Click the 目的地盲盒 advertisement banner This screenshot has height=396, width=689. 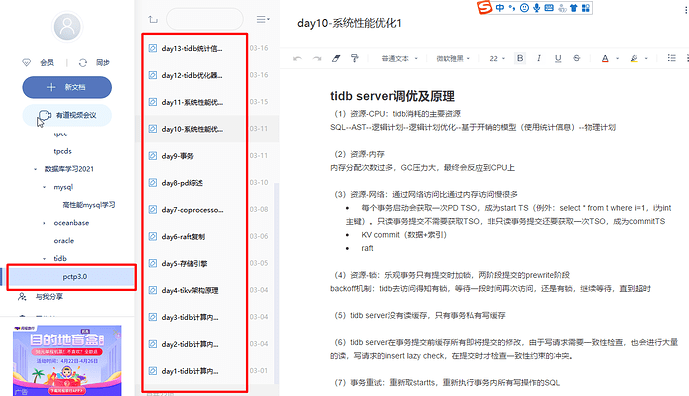[67, 360]
